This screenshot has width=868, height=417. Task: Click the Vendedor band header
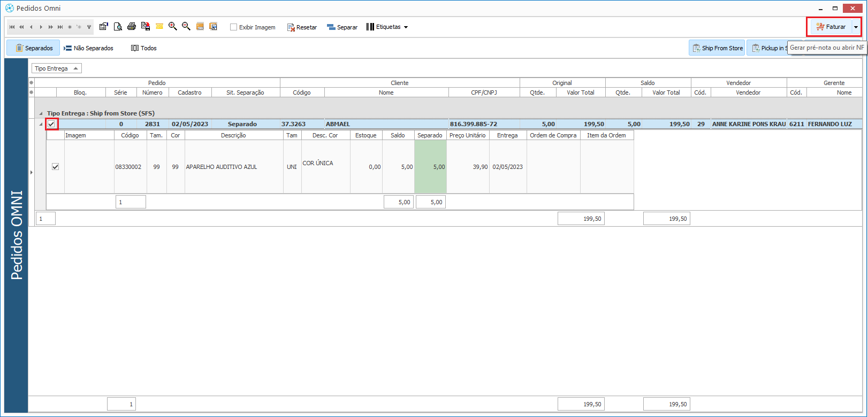click(x=738, y=83)
